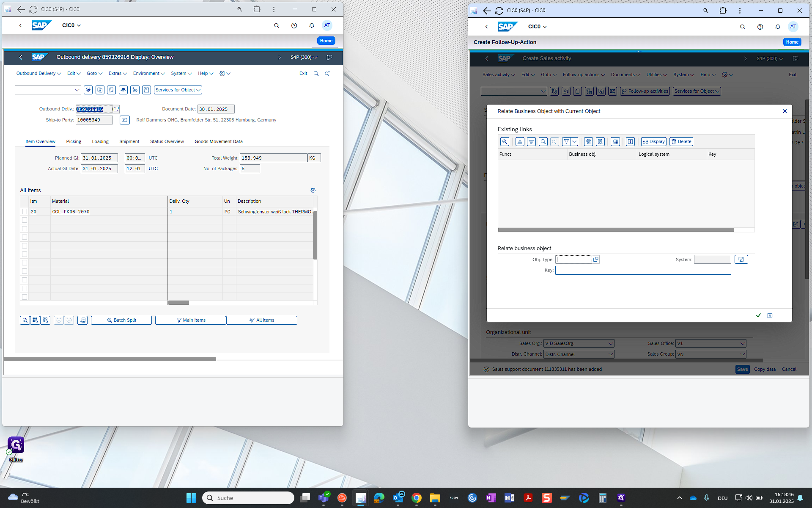This screenshot has height=508, width=812.
Task: Click print icon in Existing links toolbar
Action: 588,142
